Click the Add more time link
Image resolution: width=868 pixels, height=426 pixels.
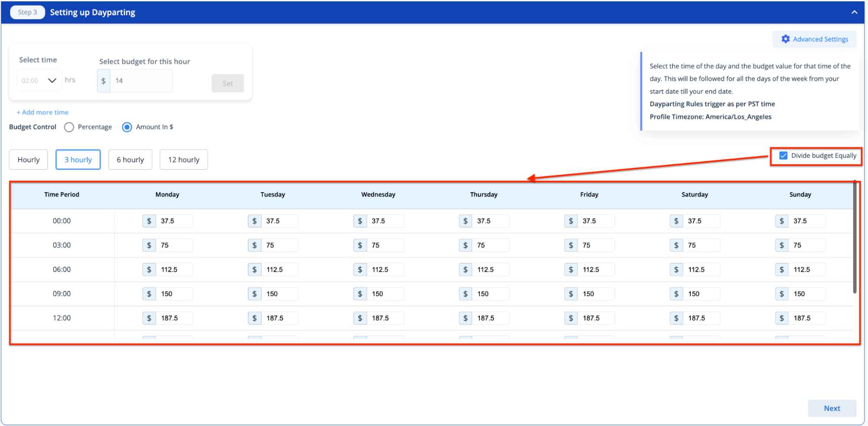click(x=43, y=112)
